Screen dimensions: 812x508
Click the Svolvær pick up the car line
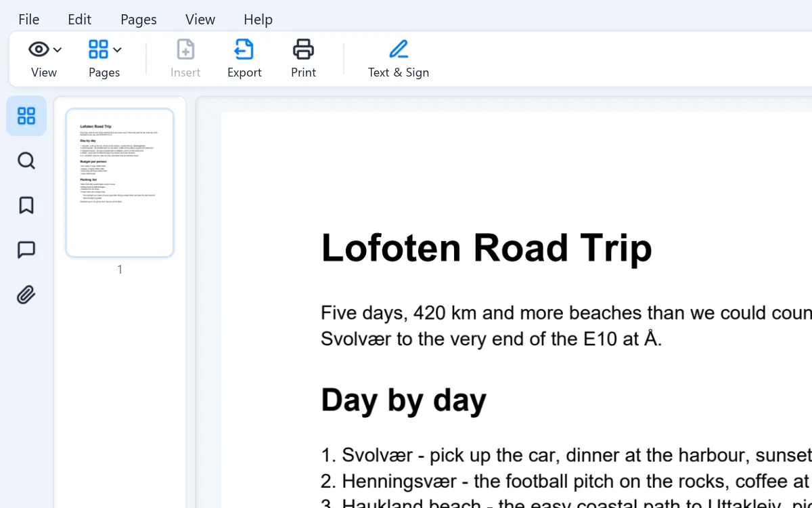[x=566, y=454]
